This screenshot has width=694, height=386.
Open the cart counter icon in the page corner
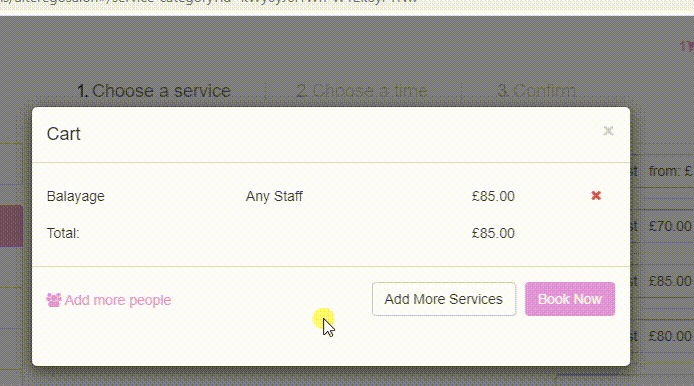coord(686,46)
